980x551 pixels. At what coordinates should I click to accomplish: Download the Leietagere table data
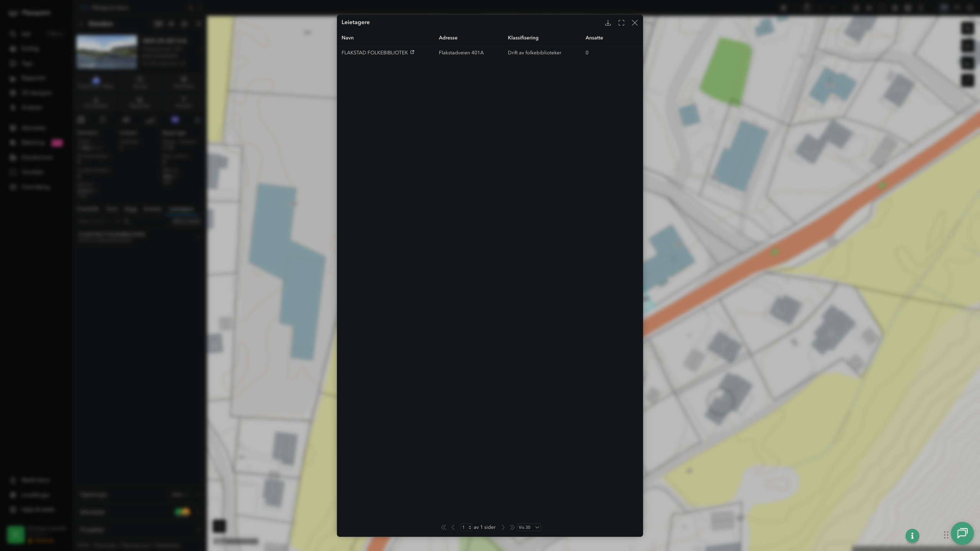(608, 23)
